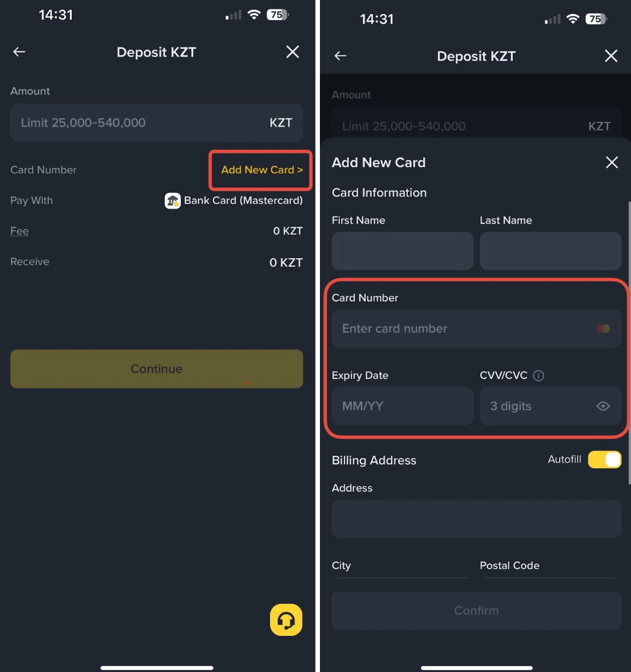Click the dotted-underlined Fee label
This screenshot has height=672, width=631.
point(19,231)
